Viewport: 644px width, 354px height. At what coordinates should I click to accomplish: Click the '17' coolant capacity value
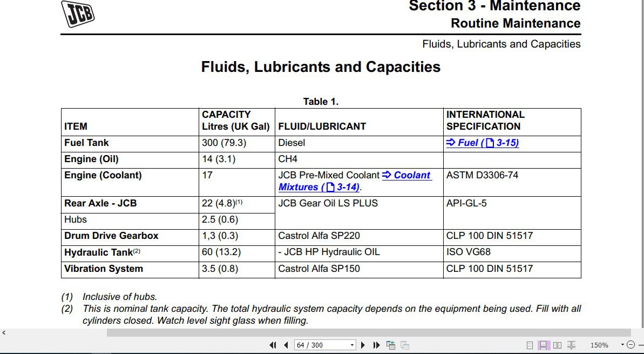[x=207, y=176]
